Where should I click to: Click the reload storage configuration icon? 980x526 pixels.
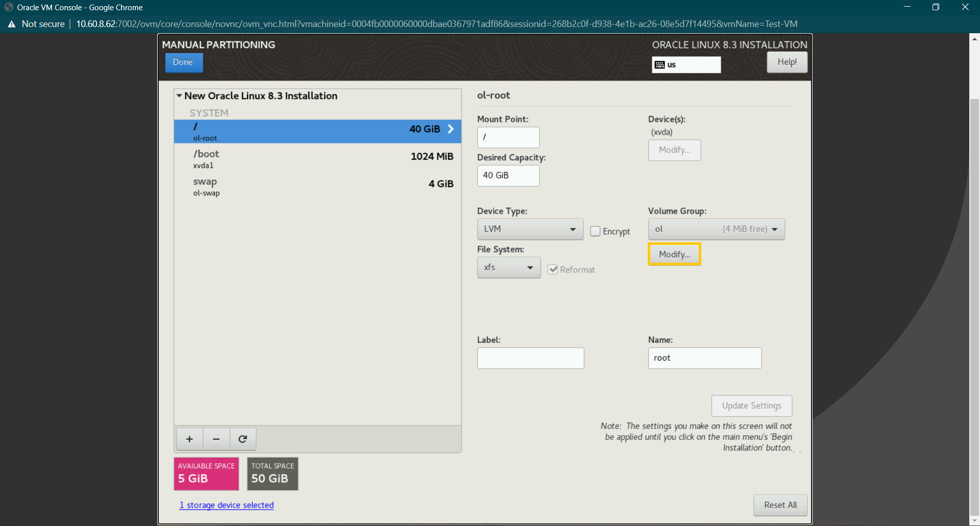[243, 439]
